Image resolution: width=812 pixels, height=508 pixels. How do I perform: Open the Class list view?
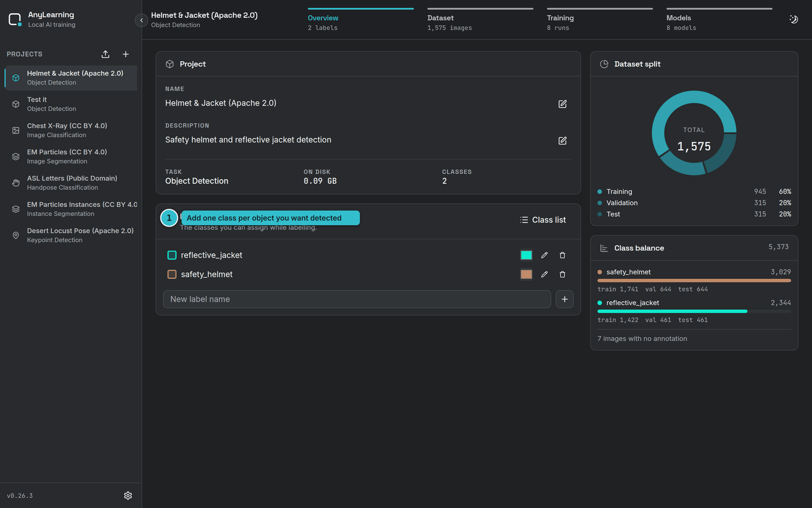(543, 220)
